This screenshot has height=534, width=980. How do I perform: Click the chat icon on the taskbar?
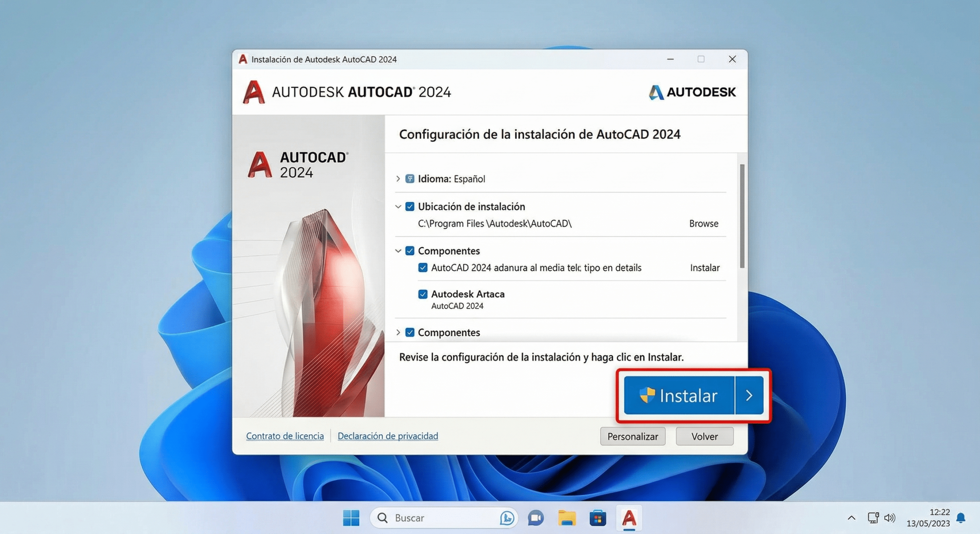(536, 518)
